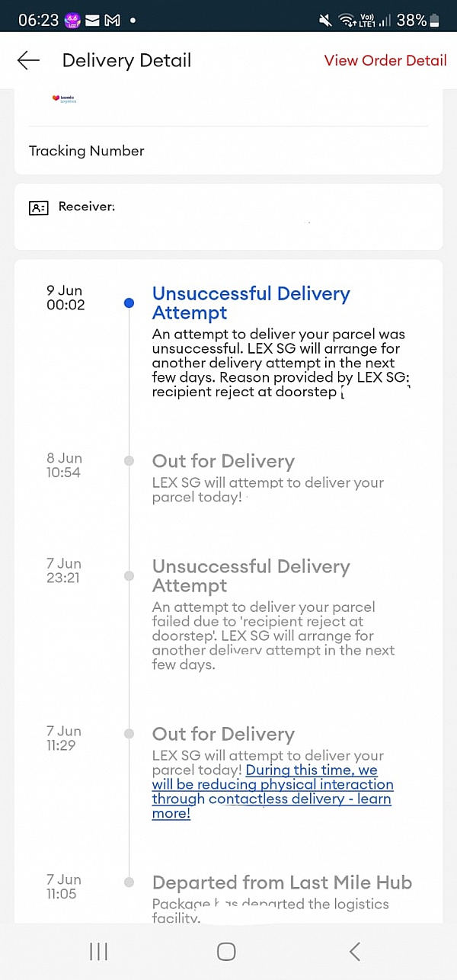This screenshot has width=457, height=980.
Task: Tap the 8 Jun Out for Delivery entry
Action: pos(223,461)
